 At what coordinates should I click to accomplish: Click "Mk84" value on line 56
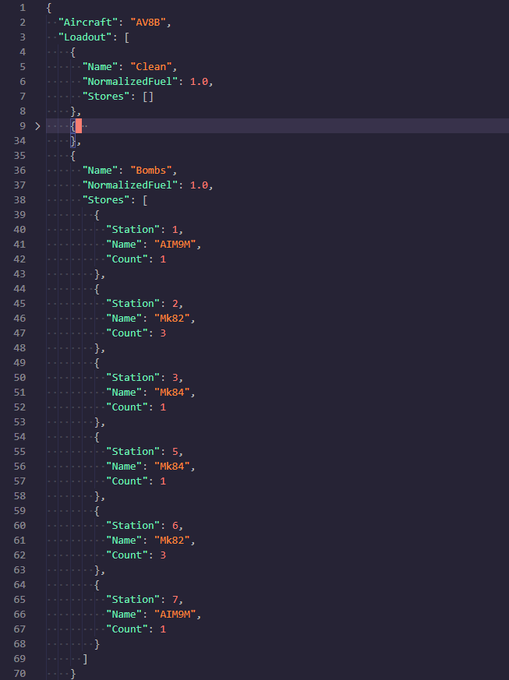(172, 466)
